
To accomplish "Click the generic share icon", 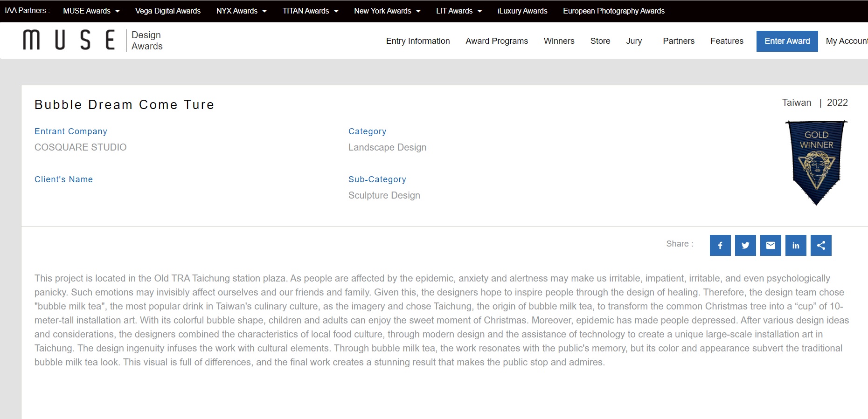I will click(x=821, y=246).
